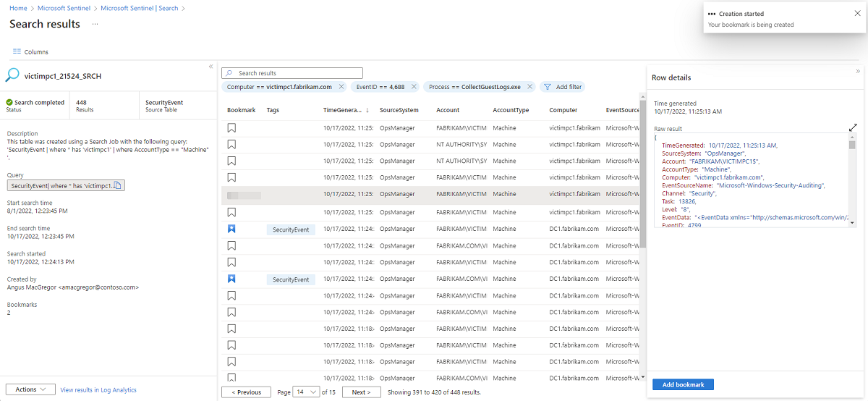The width and height of the screenshot is (868, 401).
Task: Remove the EventID == 4,688 filter
Action: click(414, 87)
